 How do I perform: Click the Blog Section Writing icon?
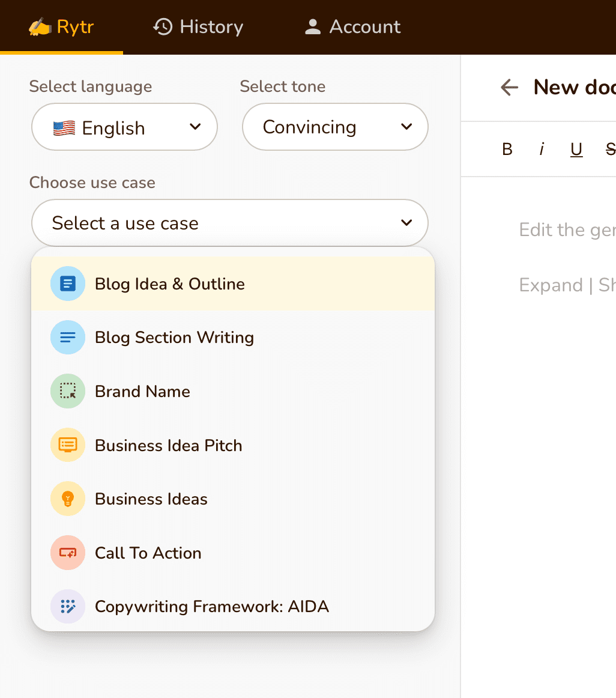click(x=68, y=338)
